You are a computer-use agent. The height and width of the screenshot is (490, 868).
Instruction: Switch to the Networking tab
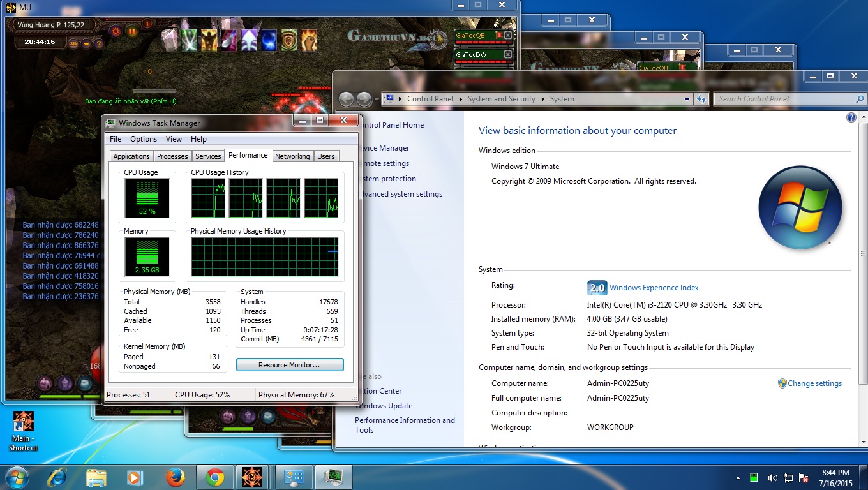tap(292, 156)
